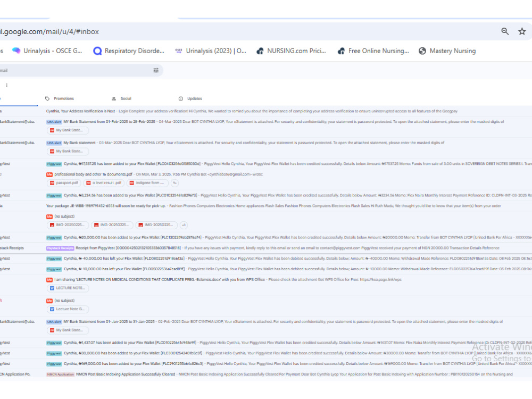Show the 9+ more attachments chip
Viewport: 532px width, 399px height.
174,183
